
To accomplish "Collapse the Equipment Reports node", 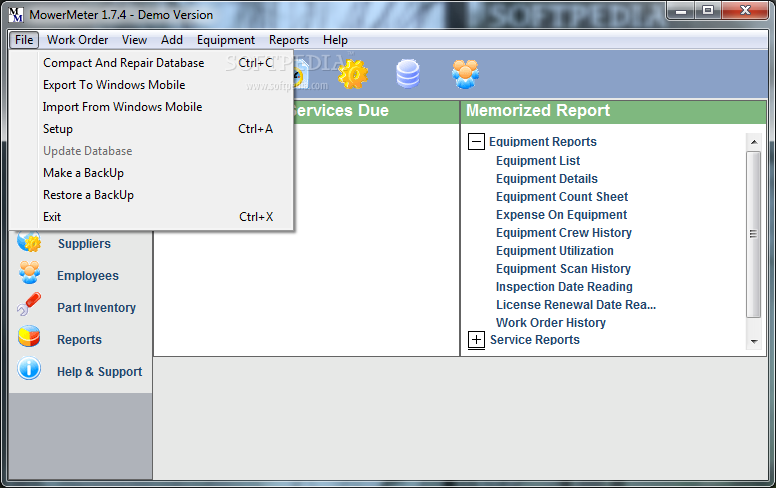I will coord(476,142).
